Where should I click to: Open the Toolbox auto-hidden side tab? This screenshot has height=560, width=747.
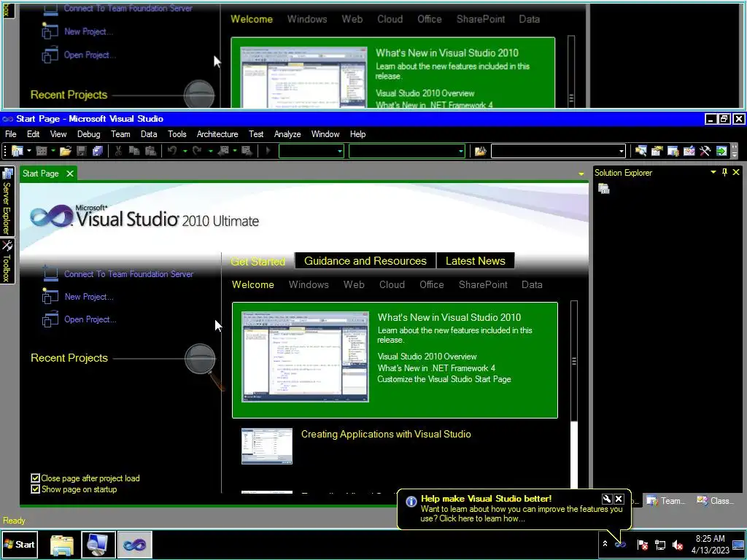(x=7, y=261)
